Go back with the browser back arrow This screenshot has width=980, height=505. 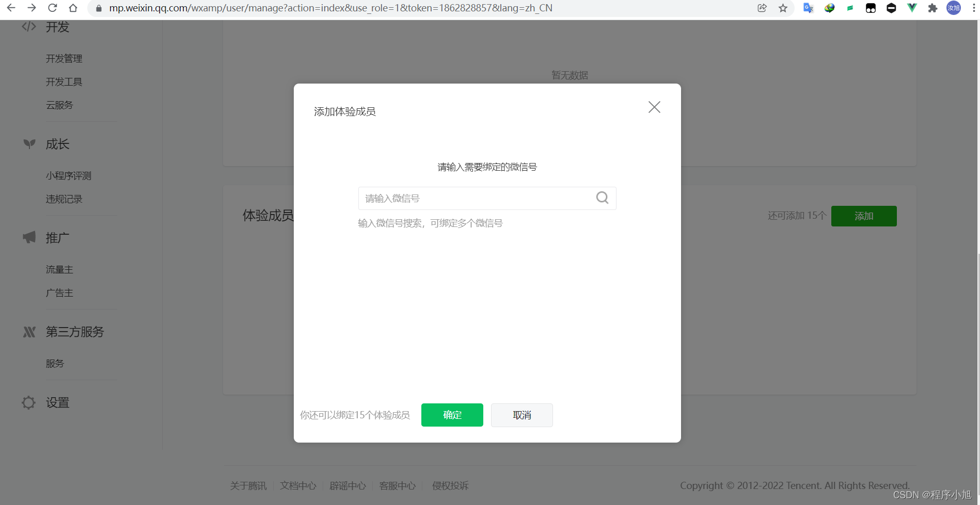(11, 8)
